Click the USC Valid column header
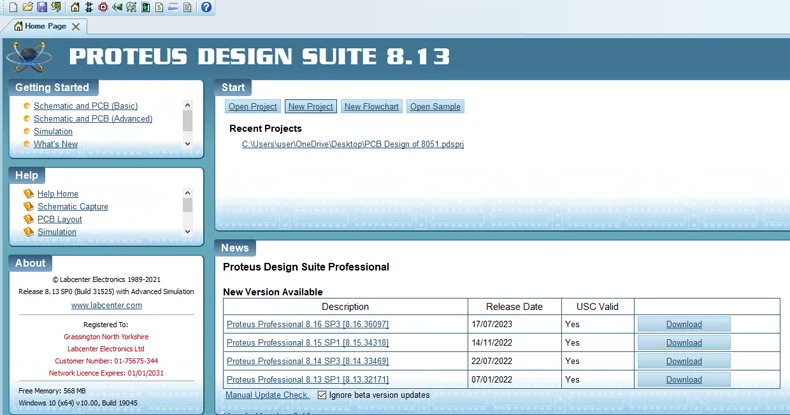The width and height of the screenshot is (790, 415). (597, 307)
